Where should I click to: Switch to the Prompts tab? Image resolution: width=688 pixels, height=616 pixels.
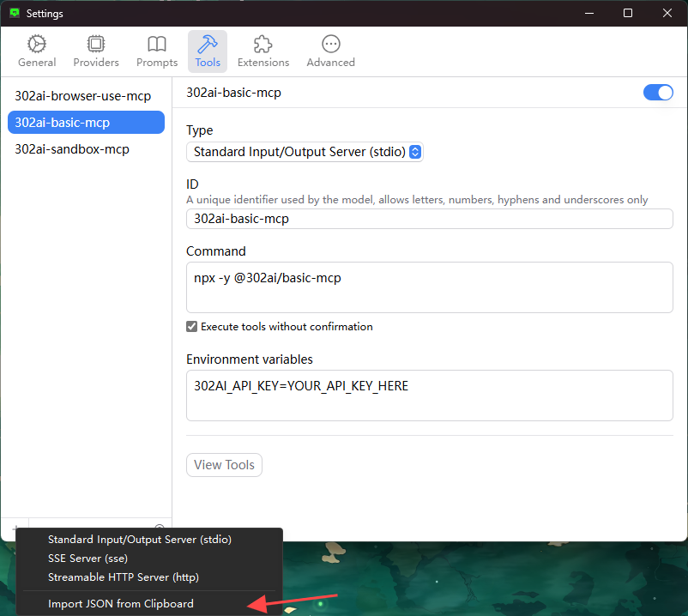coord(157,51)
